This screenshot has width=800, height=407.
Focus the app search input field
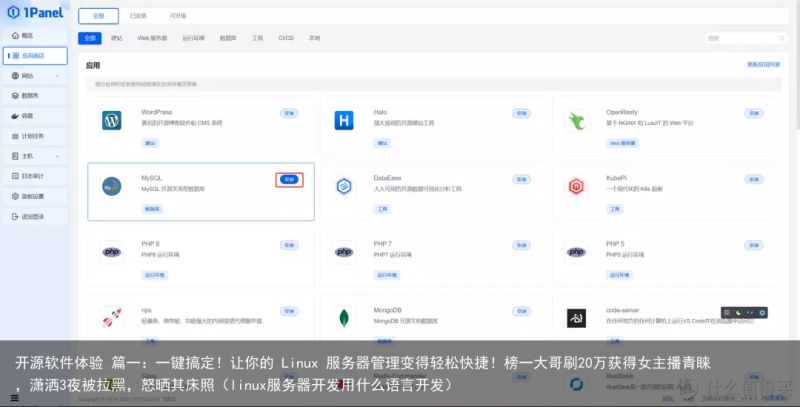[x=746, y=38]
